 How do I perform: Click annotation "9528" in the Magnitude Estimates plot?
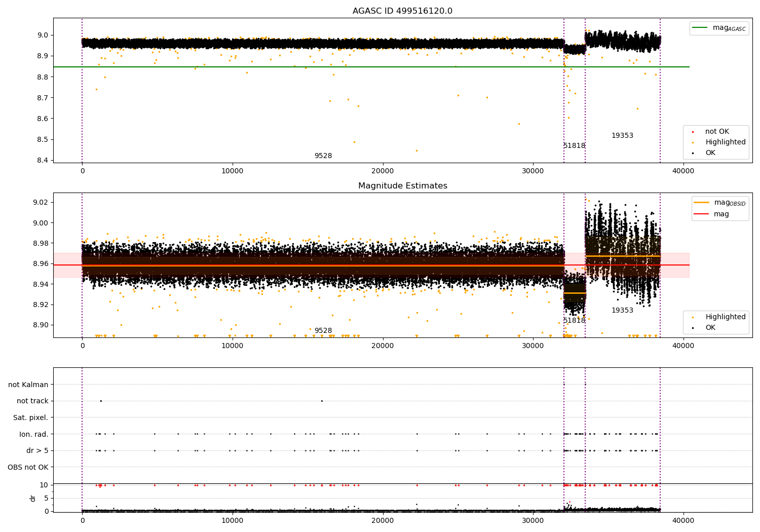pos(323,331)
